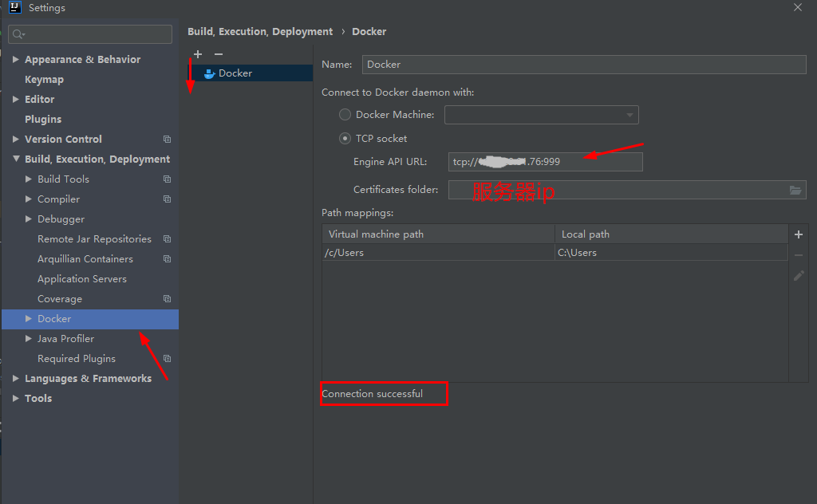This screenshot has width=817, height=504.
Task: Expand Build Tools node
Action: (29, 179)
